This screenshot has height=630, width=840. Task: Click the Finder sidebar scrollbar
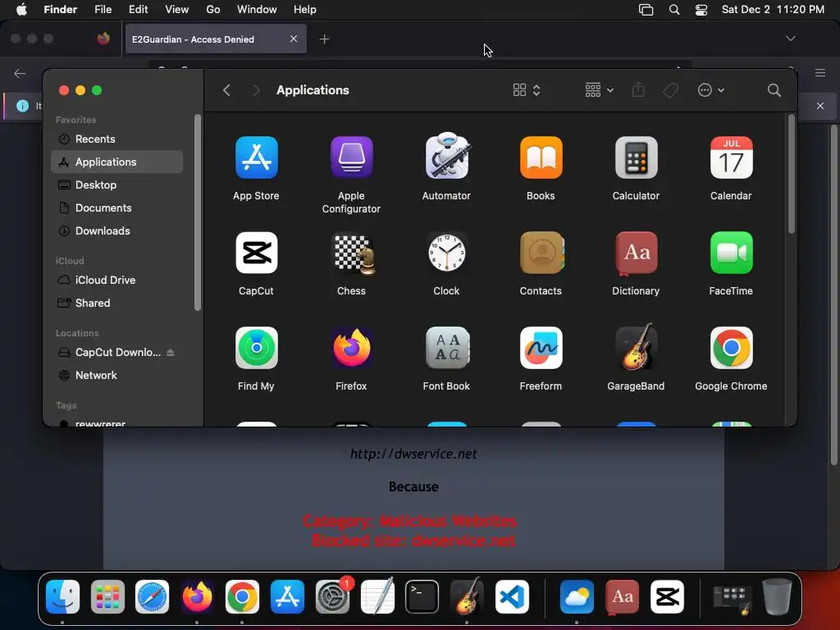pos(197,212)
